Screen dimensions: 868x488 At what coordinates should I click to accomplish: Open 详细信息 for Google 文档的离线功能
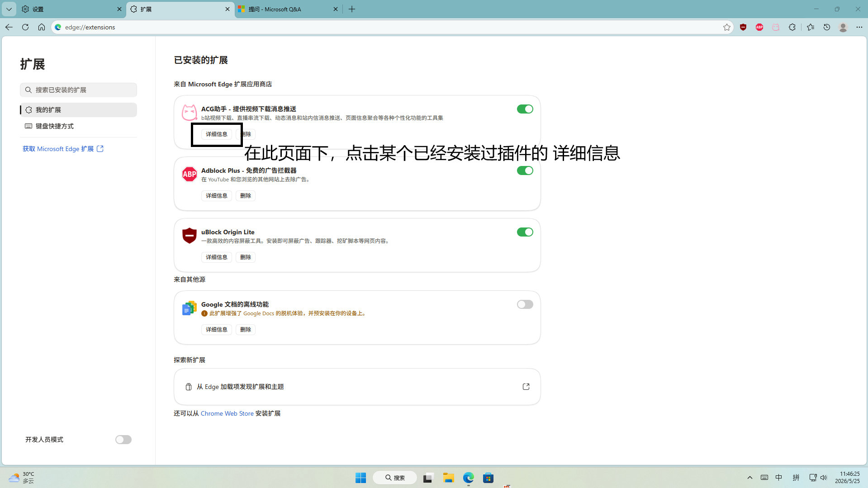click(x=217, y=330)
